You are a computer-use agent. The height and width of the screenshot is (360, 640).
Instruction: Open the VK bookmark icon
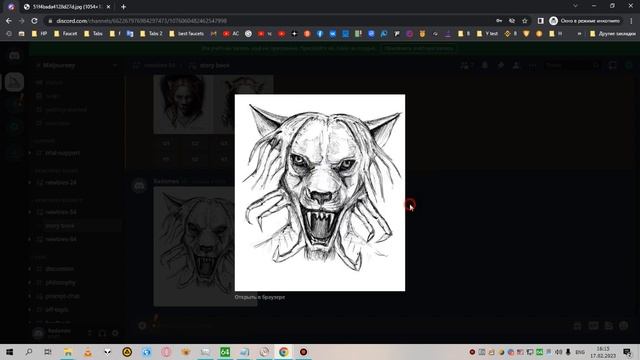(x=333, y=34)
